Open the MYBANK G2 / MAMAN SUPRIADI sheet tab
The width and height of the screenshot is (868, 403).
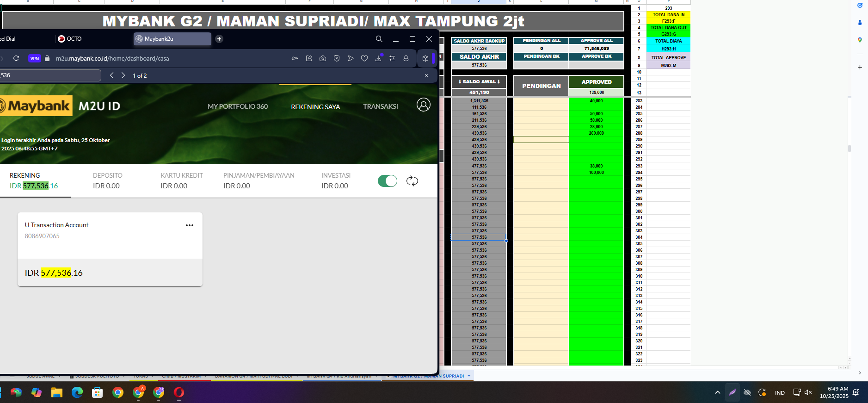(429, 376)
